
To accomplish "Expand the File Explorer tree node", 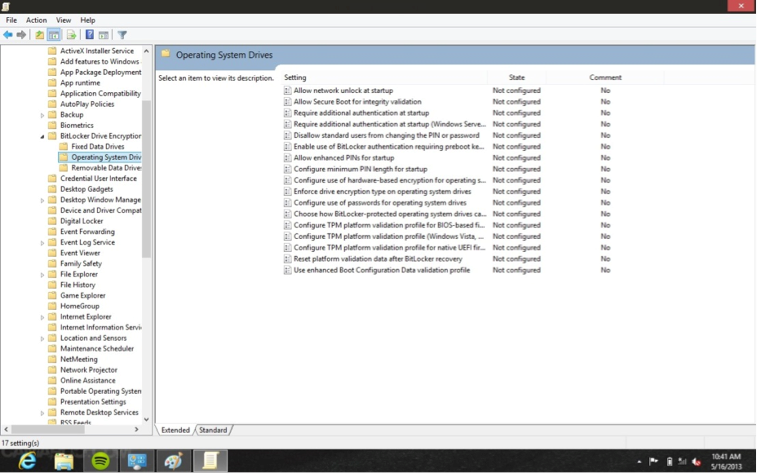I will pyautogui.click(x=42, y=275).
